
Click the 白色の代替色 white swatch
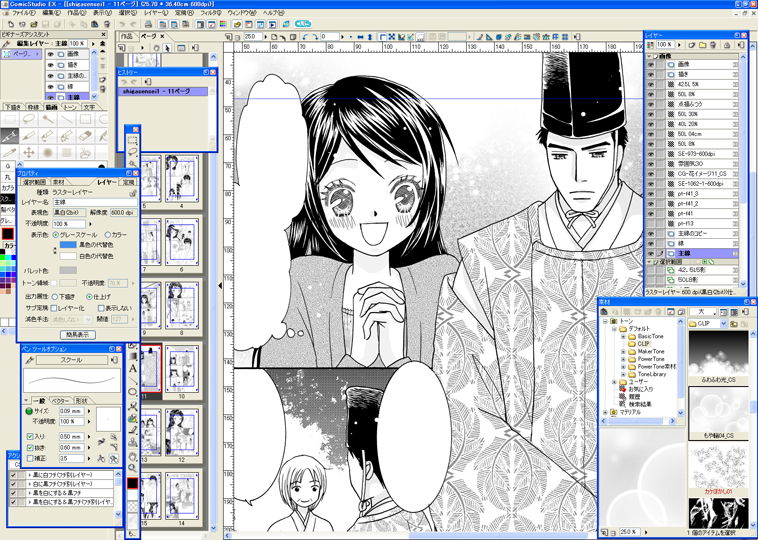(x=68, y=256)
